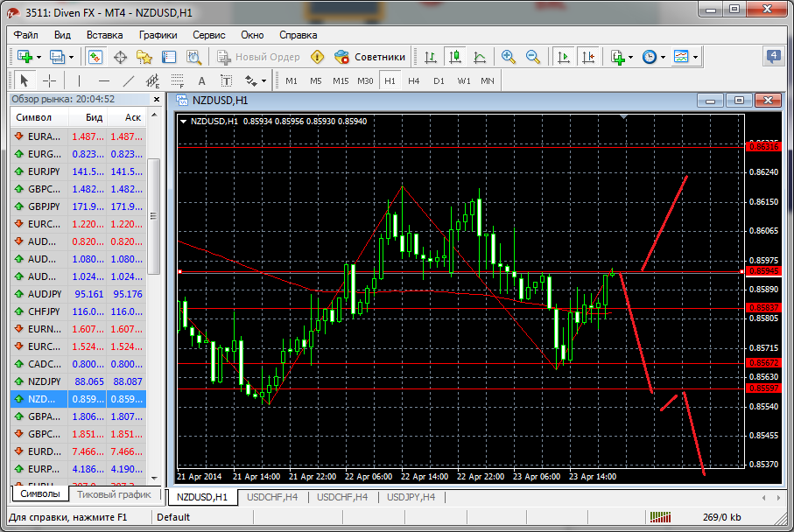Screen dimensions: 794x532
Task: Select the NZDJPY row in Market Watch
Action: pyautogui.click(x=78, y=381)
